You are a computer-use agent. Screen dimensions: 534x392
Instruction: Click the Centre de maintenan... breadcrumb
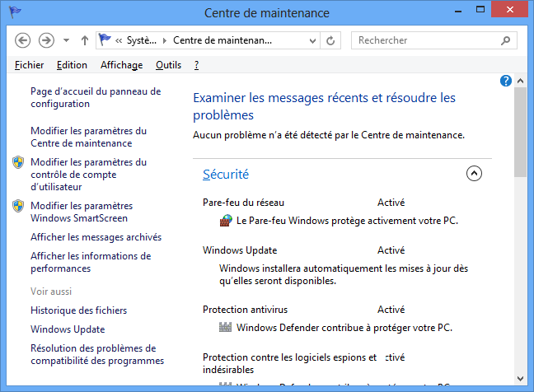pyautogui.click(x=222, y=40)
